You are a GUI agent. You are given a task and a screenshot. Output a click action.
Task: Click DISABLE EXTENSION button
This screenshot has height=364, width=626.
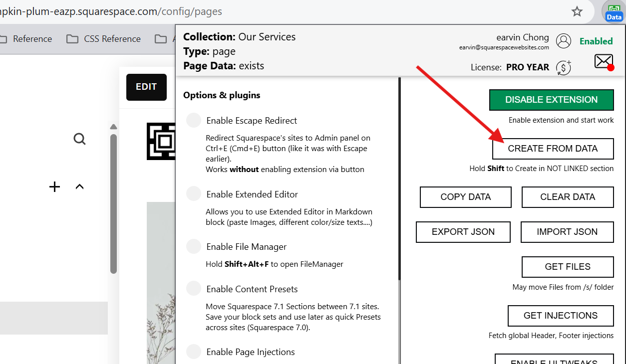tap(551, 100)
